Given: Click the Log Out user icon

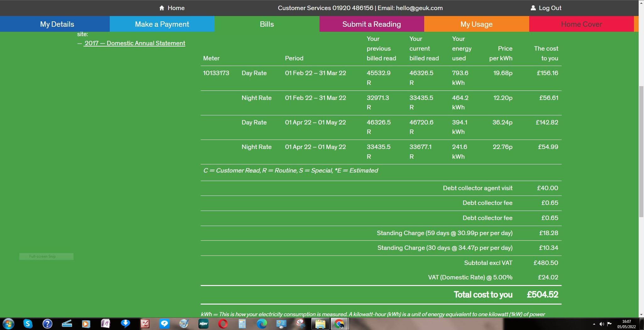Looking at the screenshot, I should (x=533, y=8).
